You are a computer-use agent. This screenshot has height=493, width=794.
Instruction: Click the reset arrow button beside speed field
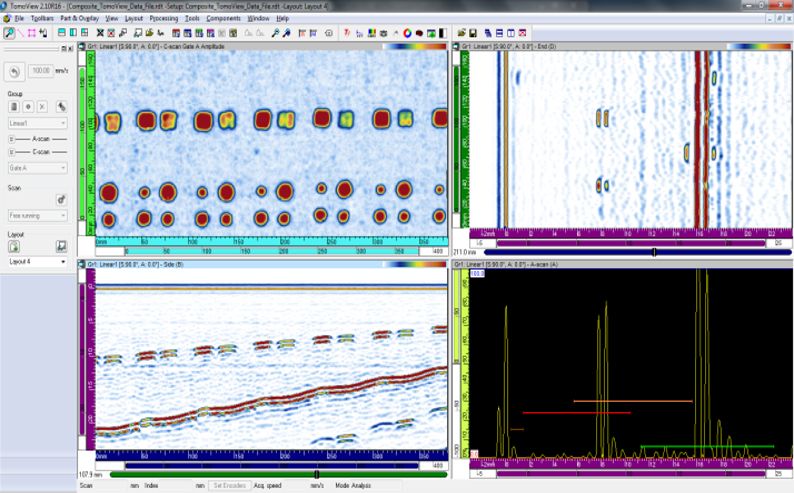[13, 72]
